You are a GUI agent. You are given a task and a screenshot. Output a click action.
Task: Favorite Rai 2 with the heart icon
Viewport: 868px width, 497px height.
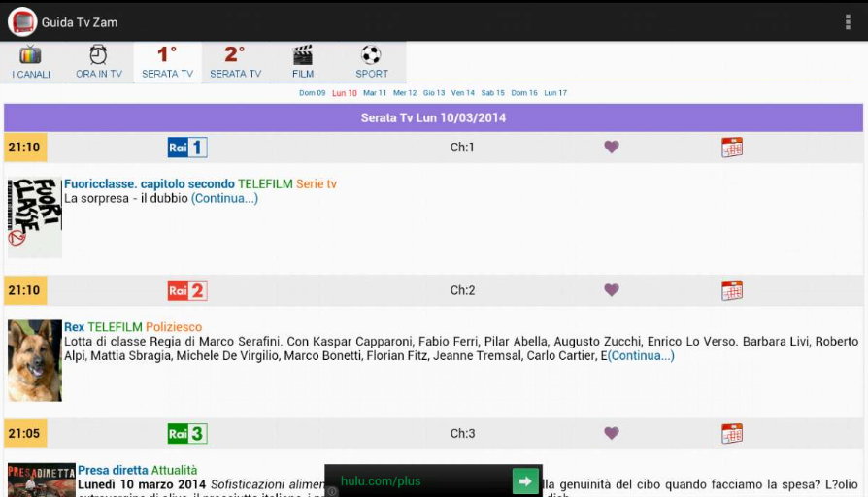(611, 290)
